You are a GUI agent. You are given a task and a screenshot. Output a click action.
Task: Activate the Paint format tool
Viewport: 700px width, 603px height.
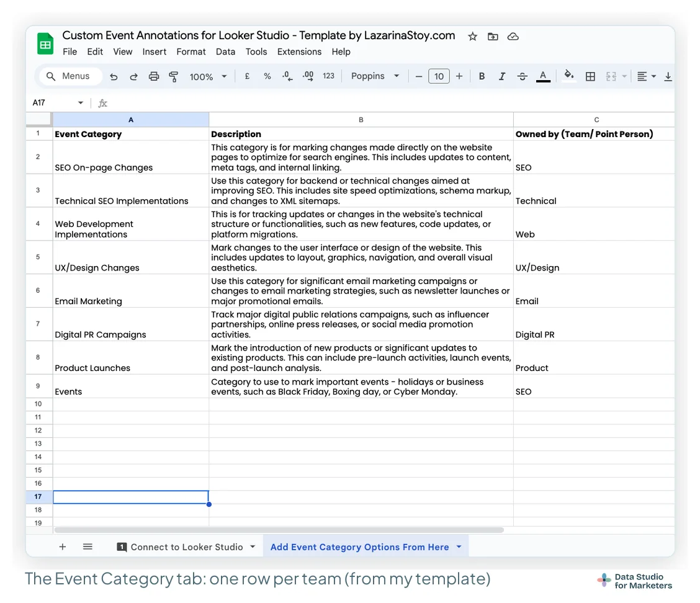[174, 76]
